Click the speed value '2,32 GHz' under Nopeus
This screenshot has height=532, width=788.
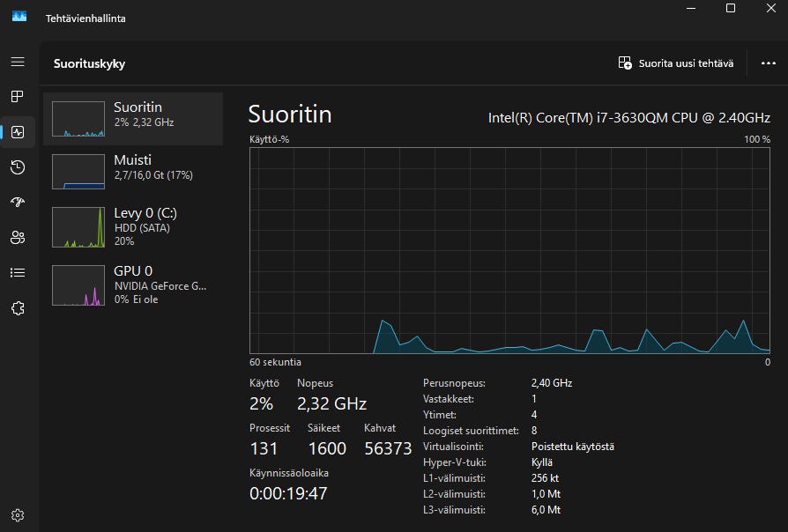tap(331, 403)
